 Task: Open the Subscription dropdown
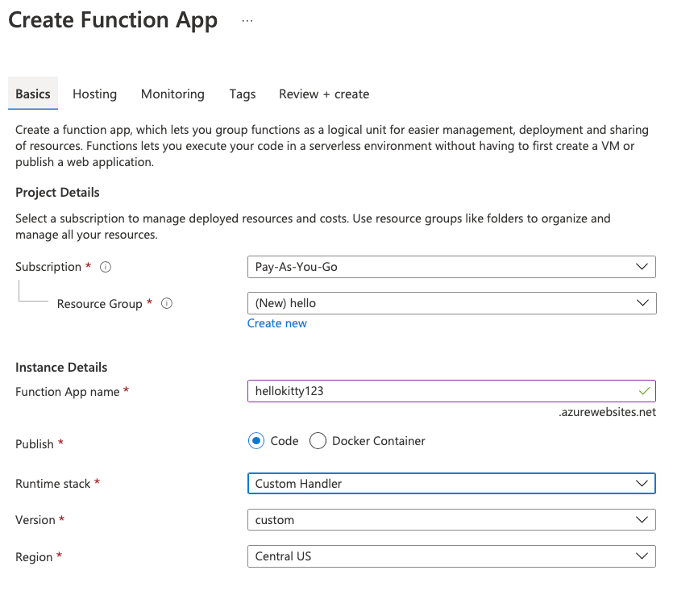(451, 267)
